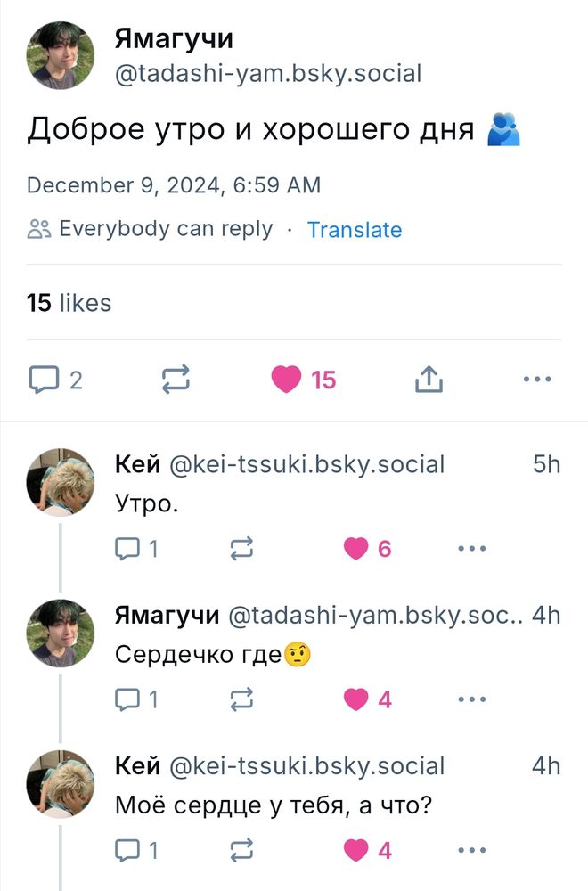Repost the main good-morning post
The width and height of the screenshot is (588, 891).
tap(176, 380)
